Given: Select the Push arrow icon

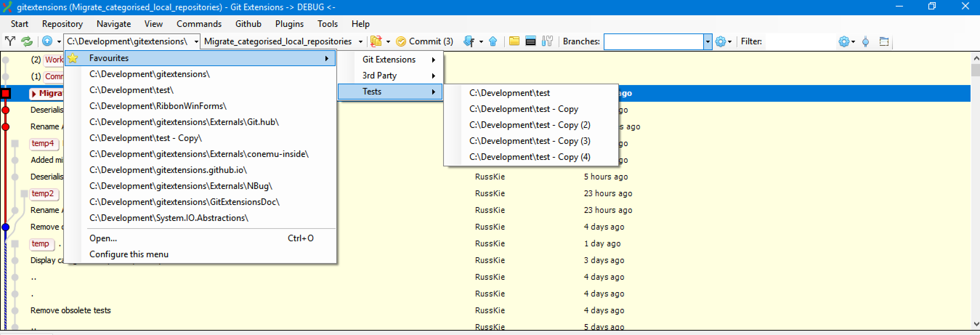Looking at the screenshot, I should pyautogui.click(x=493, y=41).
